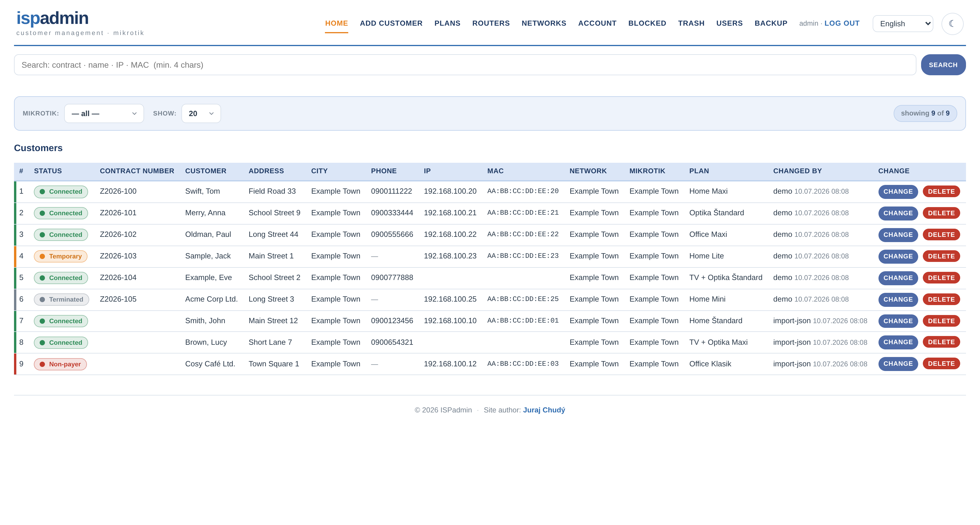Click the SEARCH button
Image resolution: width=980 pixels, height=525 pixels.
[x=943, y=65]
